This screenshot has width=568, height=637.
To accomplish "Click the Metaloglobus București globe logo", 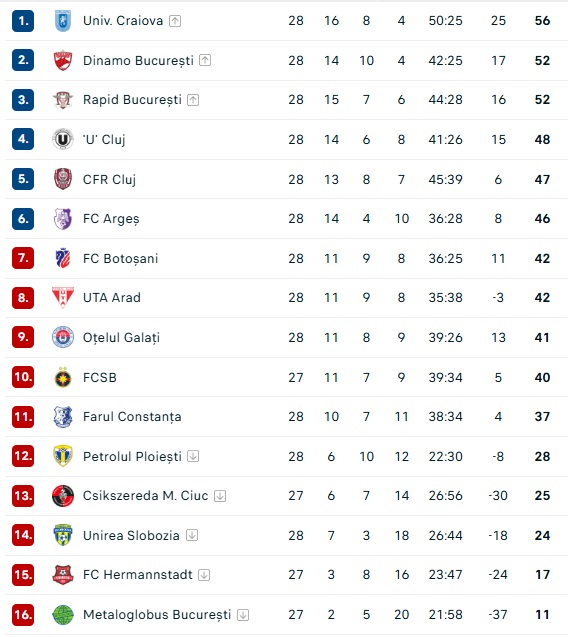I will [x=63, y=615].
